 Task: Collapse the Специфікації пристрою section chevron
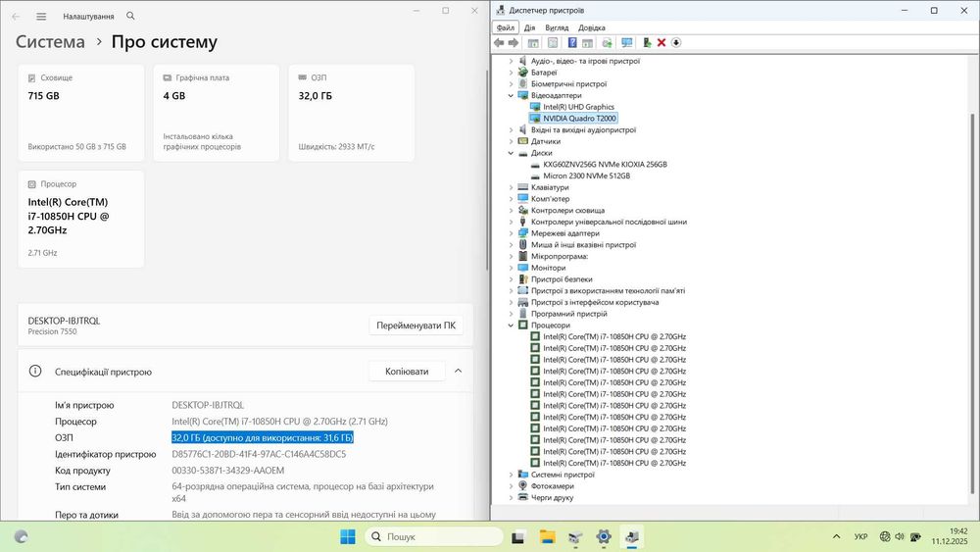(x=458, y=371)
